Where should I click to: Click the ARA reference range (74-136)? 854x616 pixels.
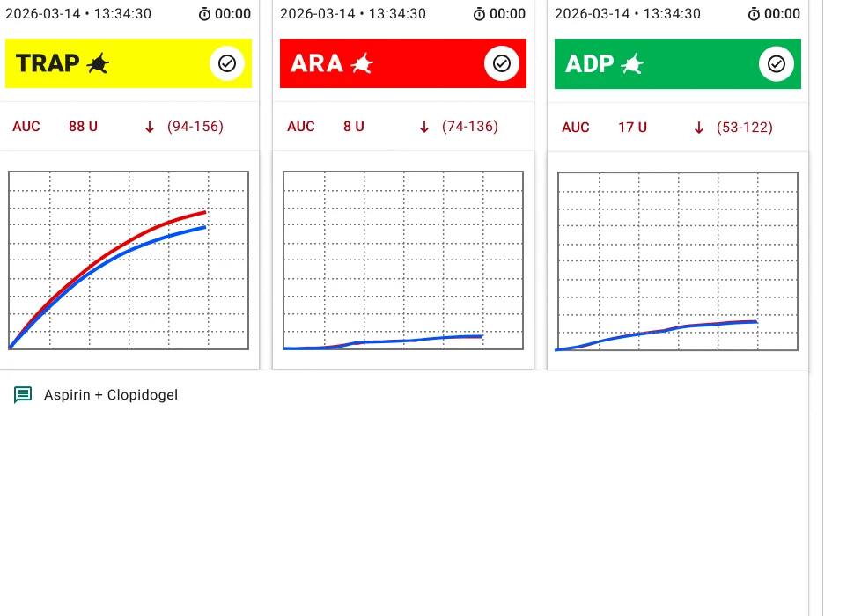[470, 127]
